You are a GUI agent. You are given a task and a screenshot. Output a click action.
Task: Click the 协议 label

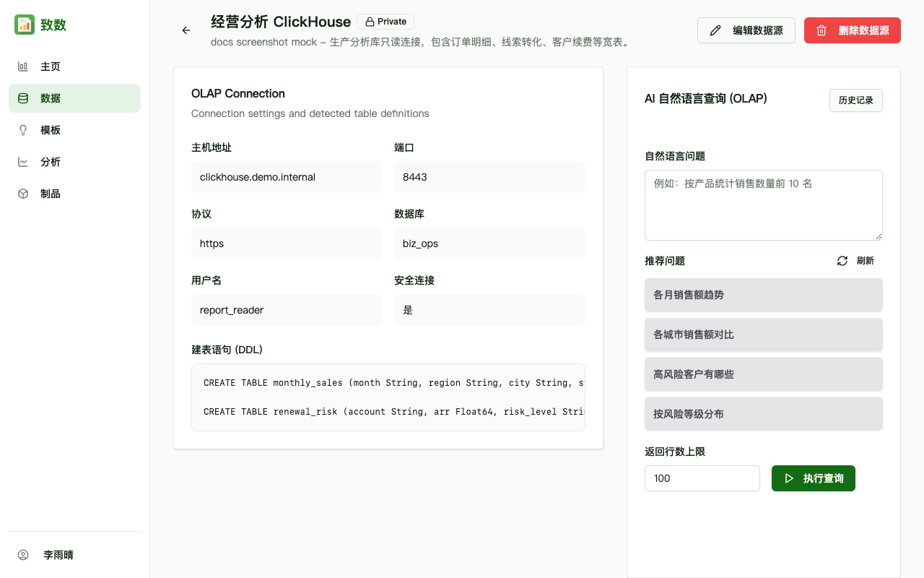point(201,214)
